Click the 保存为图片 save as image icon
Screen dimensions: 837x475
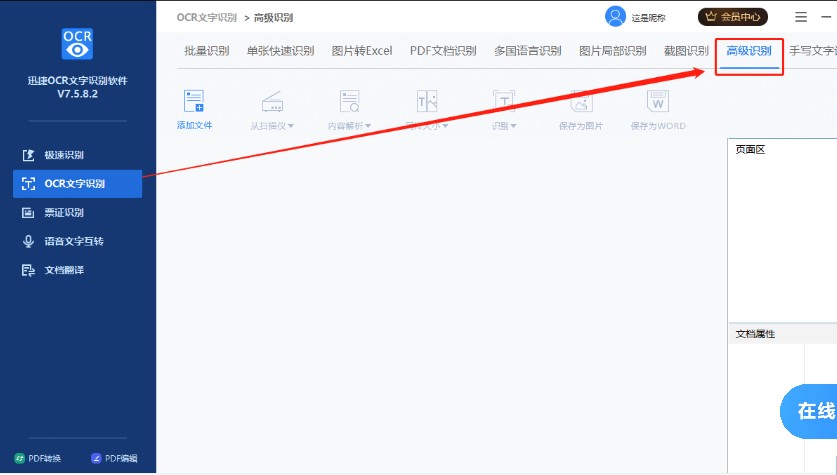click(581, 101)
